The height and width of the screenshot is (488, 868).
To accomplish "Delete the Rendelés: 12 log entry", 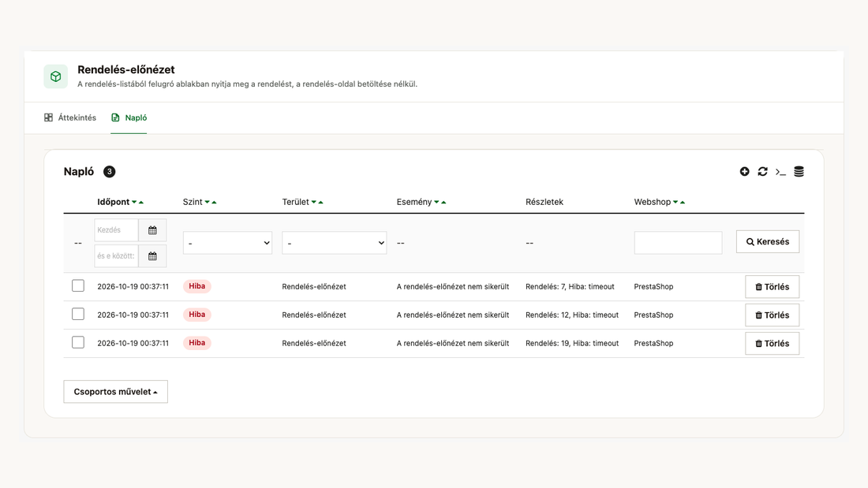I will [773, 315].
